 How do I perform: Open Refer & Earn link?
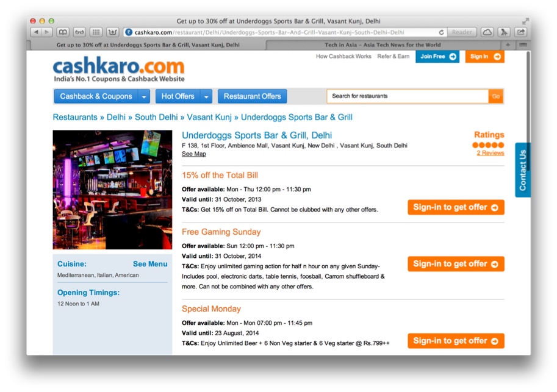coord(393,56)
